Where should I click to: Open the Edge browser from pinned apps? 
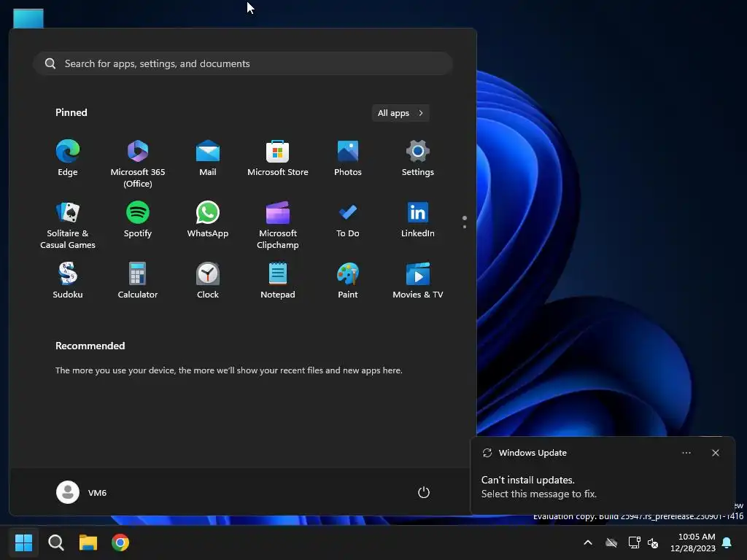(68, 157)
